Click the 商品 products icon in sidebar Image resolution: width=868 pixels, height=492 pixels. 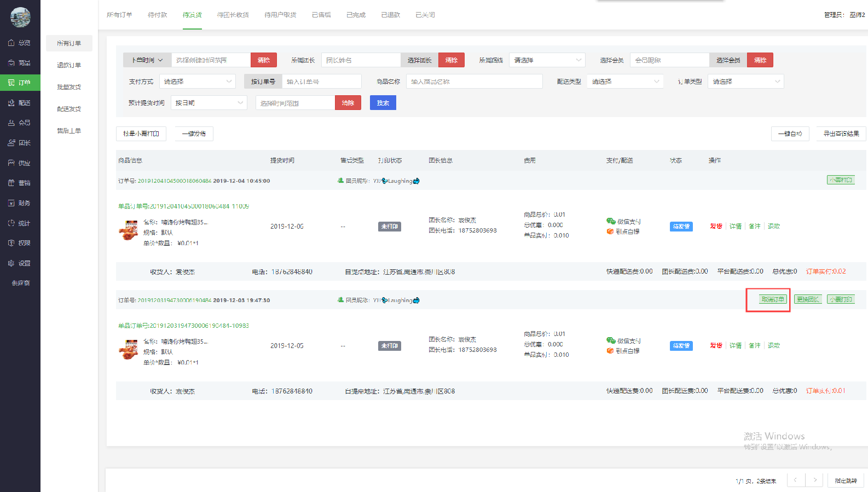click(11, 63)
